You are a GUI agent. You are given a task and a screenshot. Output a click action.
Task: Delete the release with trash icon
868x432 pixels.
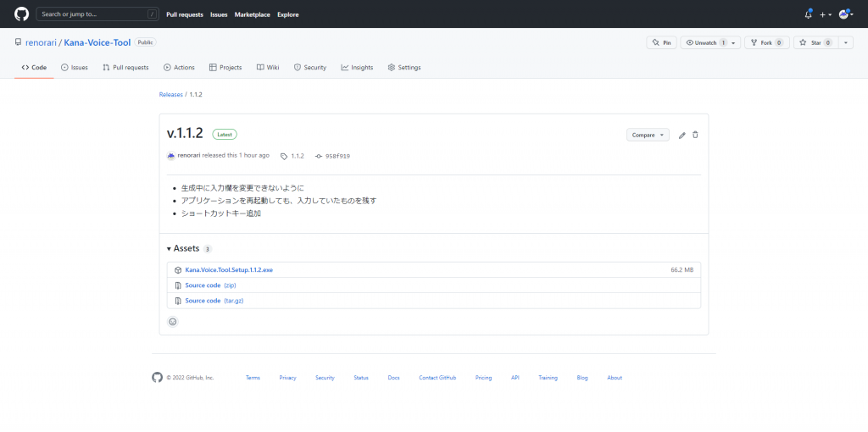click(695, 135)
